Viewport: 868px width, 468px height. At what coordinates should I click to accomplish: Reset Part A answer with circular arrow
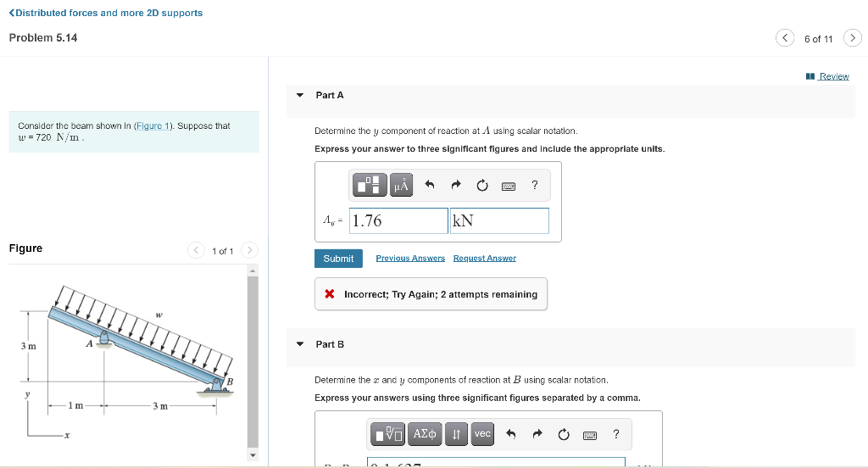[482, 185]
